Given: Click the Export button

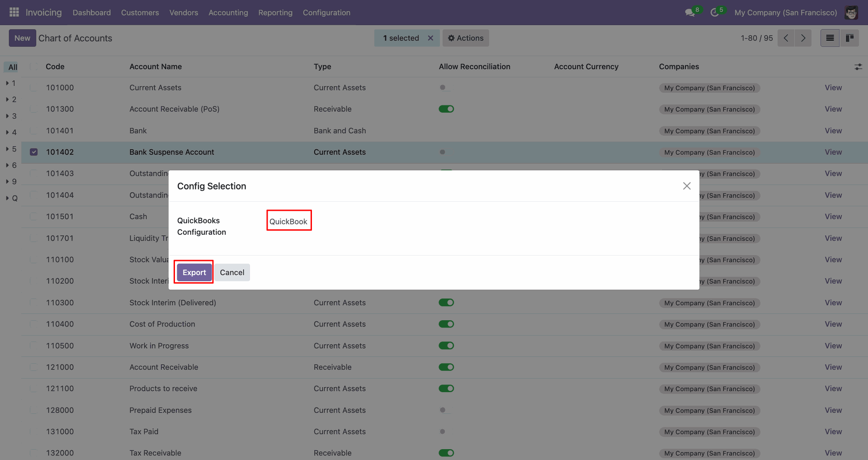Looking at the screenshot, I should (x=194, y=272).
